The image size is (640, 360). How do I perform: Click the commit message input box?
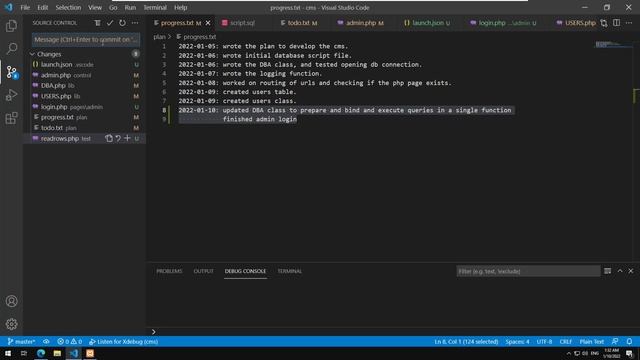[x=86, y=40]
